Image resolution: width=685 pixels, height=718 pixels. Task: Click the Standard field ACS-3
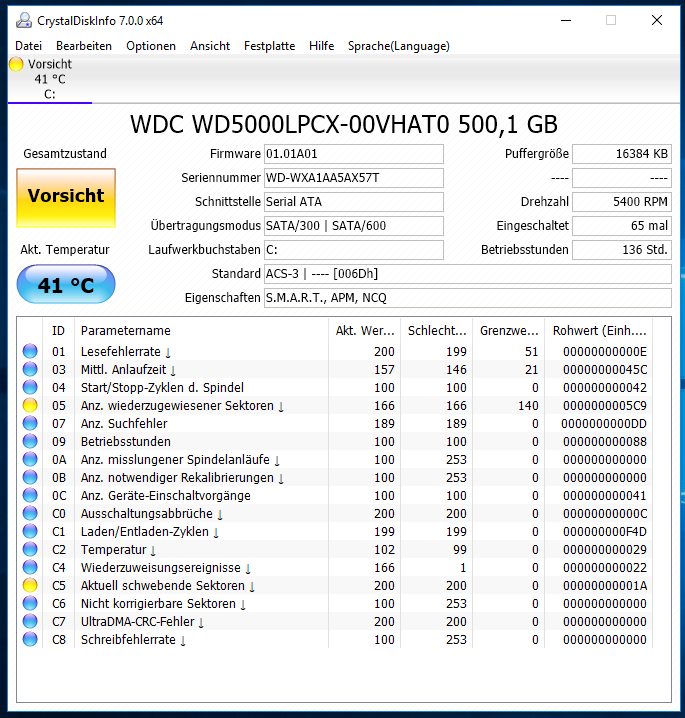[x=468, y=274]
